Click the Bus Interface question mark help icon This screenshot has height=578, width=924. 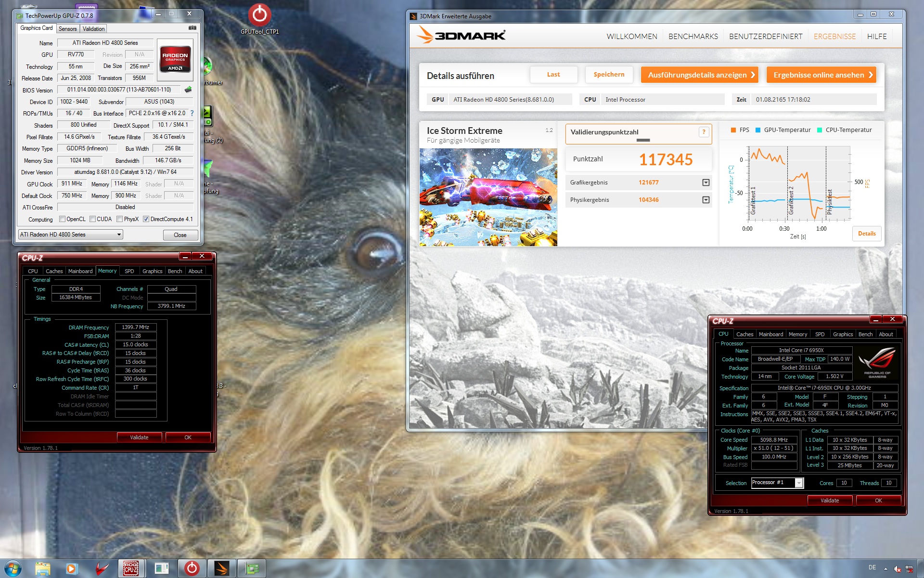point(192,113)
